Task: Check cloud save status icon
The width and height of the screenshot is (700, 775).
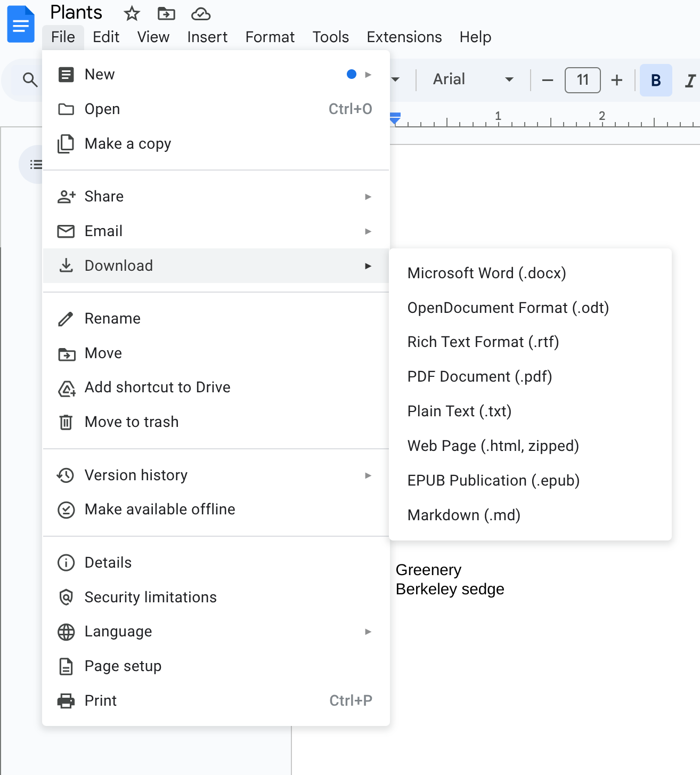Action: click(x=201, y=13)
